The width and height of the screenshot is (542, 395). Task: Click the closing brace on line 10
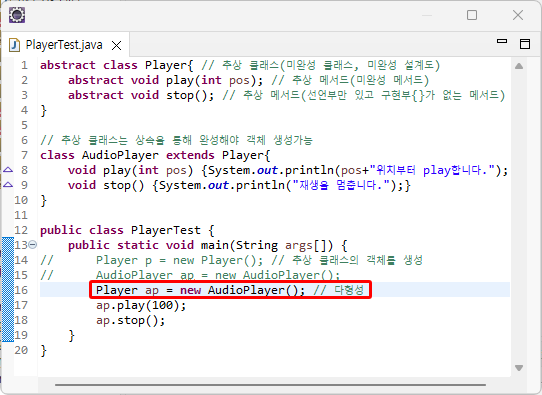[x=44, y=200]
